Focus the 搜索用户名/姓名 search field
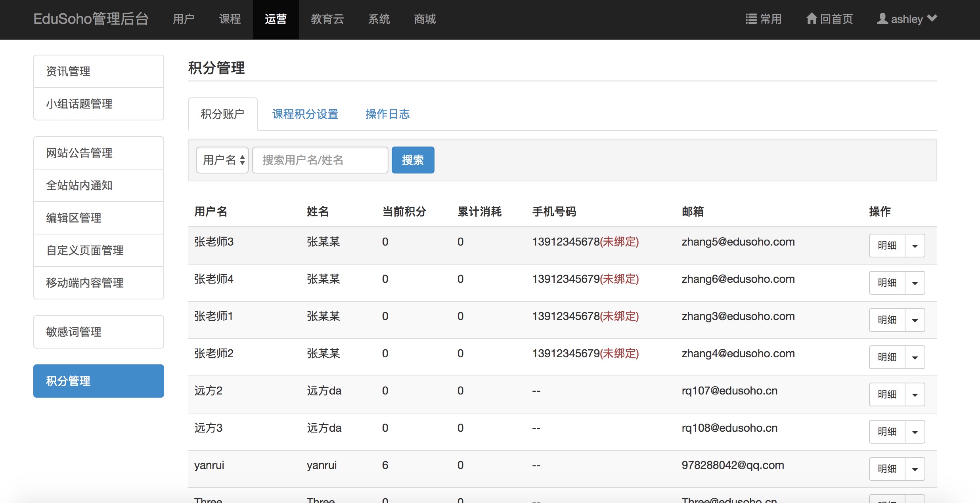Screen dimensions: 980x503 320,160
